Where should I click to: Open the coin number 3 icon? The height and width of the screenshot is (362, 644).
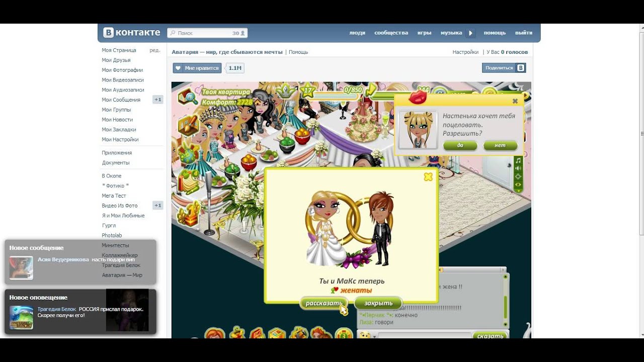click(344, 334)
